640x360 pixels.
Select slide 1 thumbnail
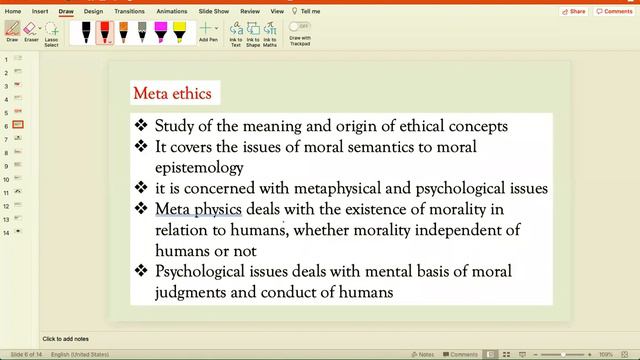(18, 58)
